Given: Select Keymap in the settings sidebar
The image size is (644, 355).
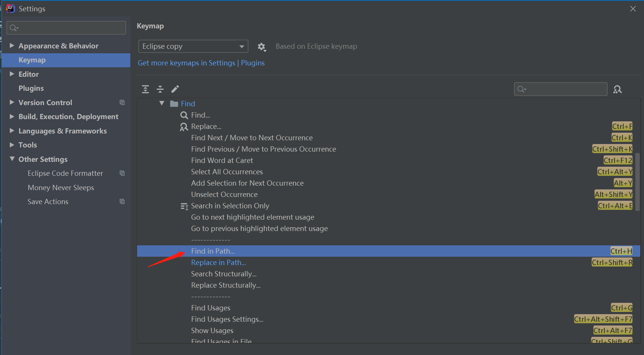Looking at the screenshot, I should pyautogui.click(x=66, y=60).
